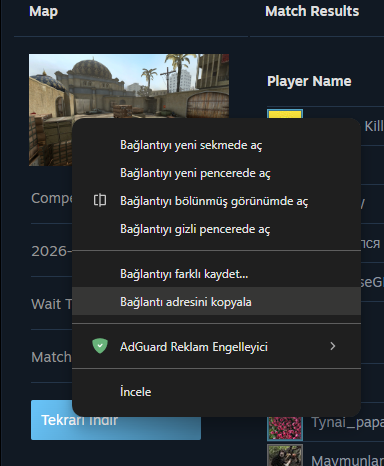
Task: Click the flower avatar next to Tynai_papa
Action: (285, 428)
